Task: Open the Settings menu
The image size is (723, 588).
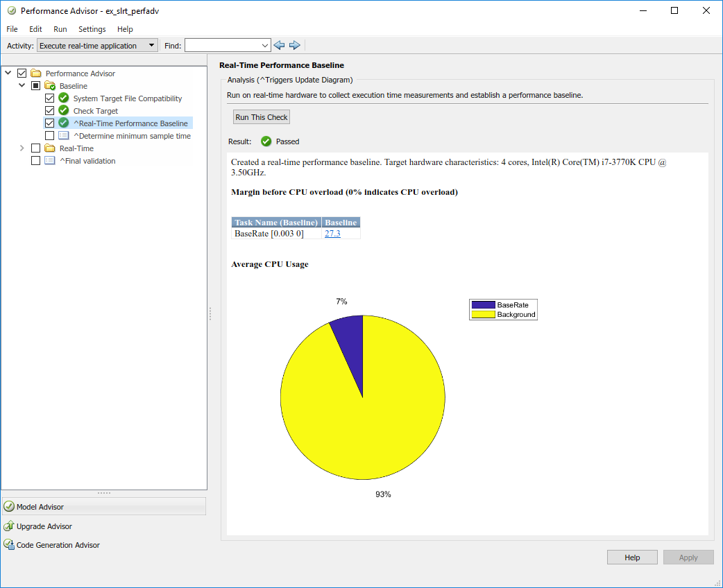Action: point(92,29)
